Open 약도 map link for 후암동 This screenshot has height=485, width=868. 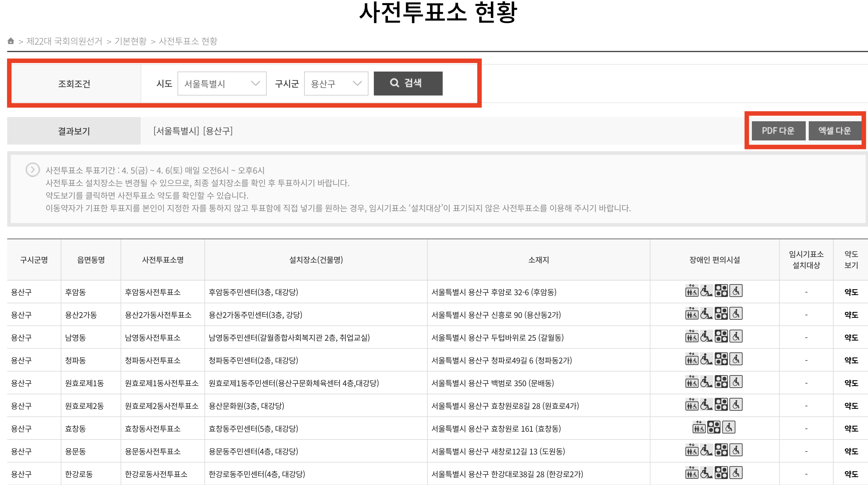[851, 292]
